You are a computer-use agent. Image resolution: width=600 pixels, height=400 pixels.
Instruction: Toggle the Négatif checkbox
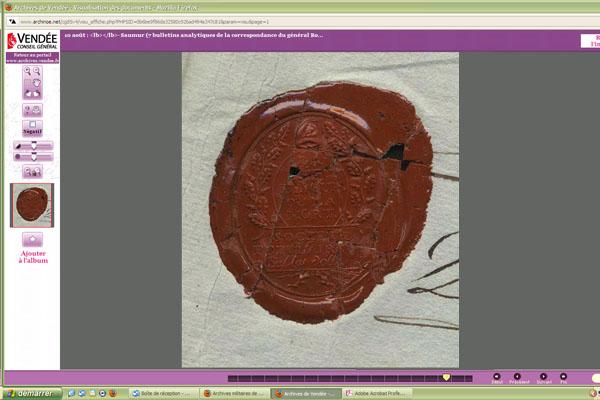pyautogui.click(x=33, y=124)
